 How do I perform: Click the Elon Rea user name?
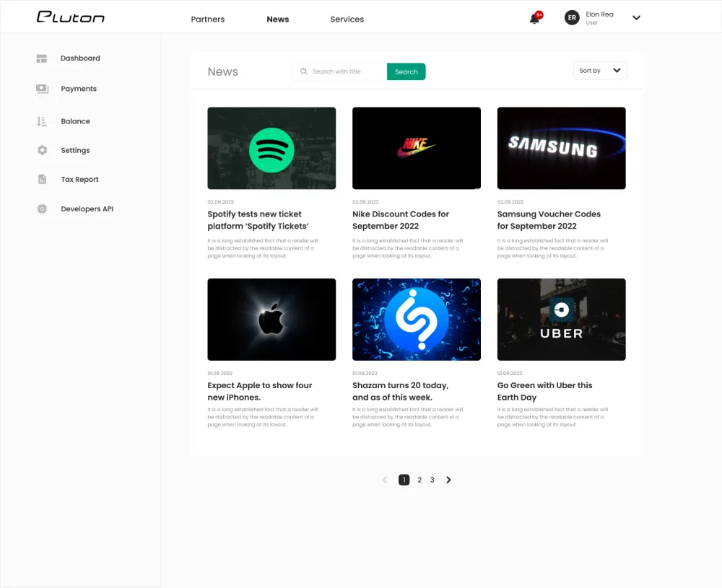(599, 14)
